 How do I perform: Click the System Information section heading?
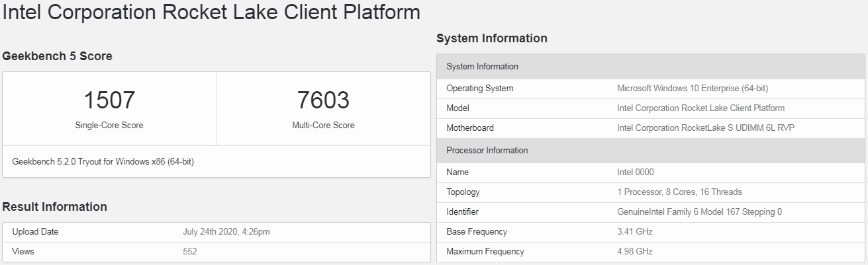point(492,38)
